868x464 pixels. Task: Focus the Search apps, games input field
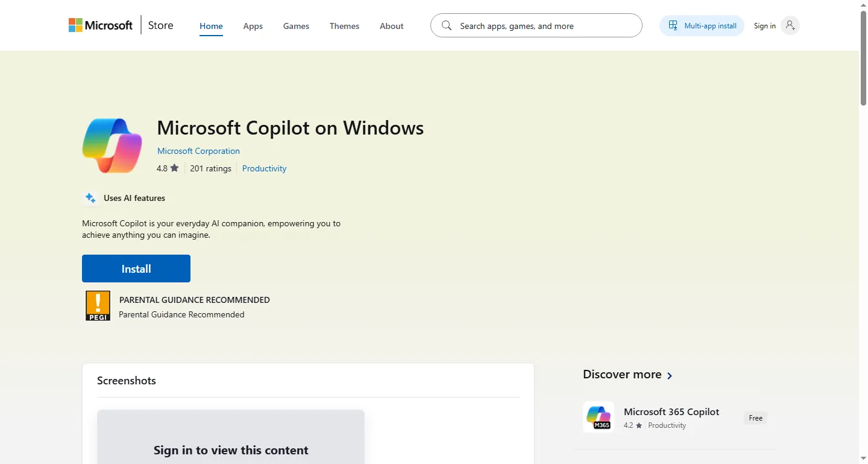point(536,25)
